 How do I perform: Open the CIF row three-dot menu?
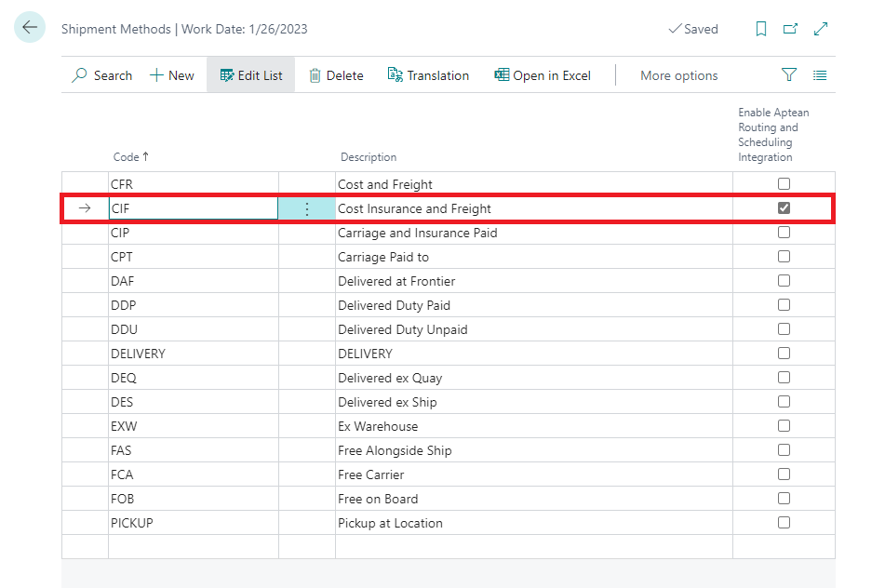[307, 209]
